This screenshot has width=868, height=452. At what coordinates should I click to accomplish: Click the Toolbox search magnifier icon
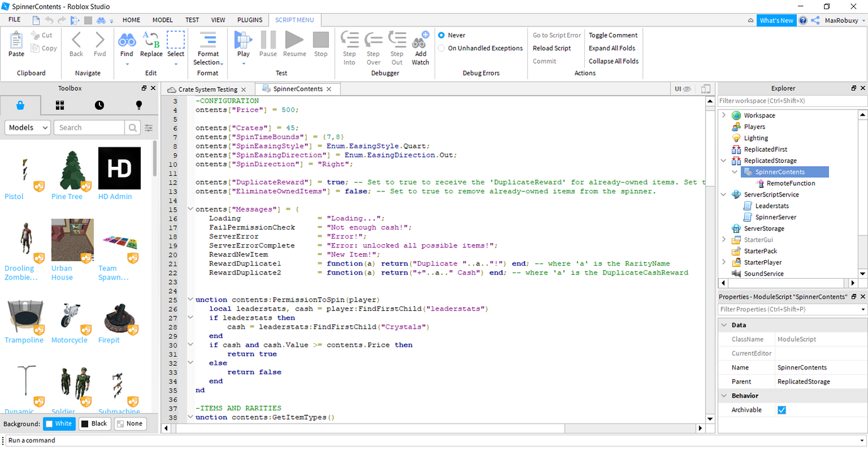(133, 128)
